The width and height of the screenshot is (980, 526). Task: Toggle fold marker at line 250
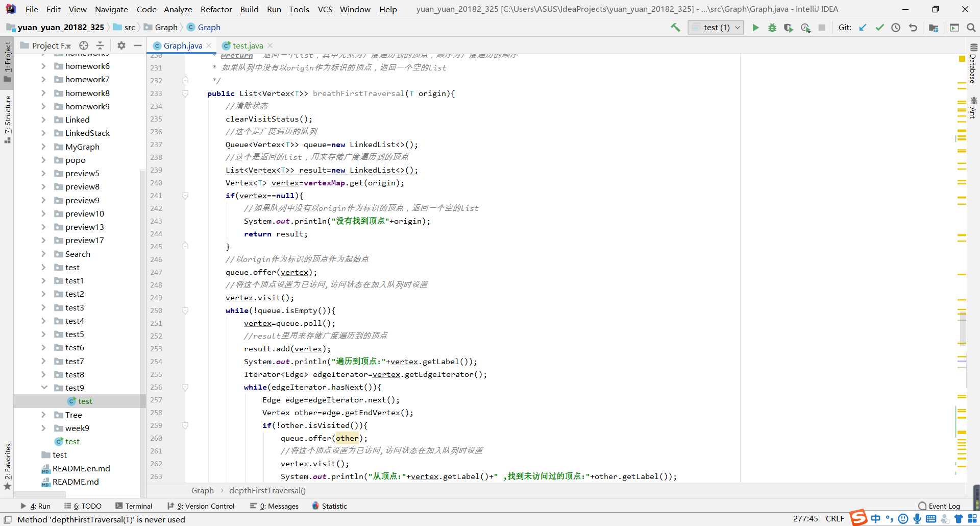tap(185, 310)
